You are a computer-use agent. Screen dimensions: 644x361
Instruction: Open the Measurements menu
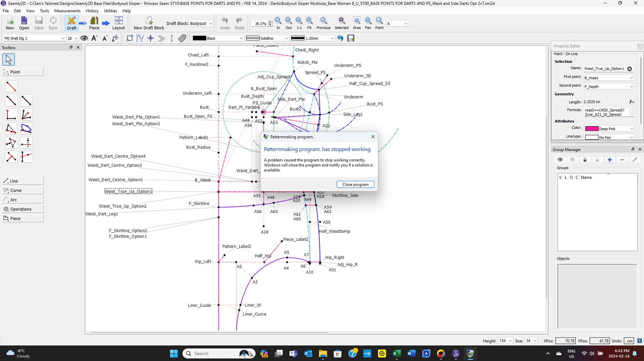pyautogui.click(x=67, y=10)
